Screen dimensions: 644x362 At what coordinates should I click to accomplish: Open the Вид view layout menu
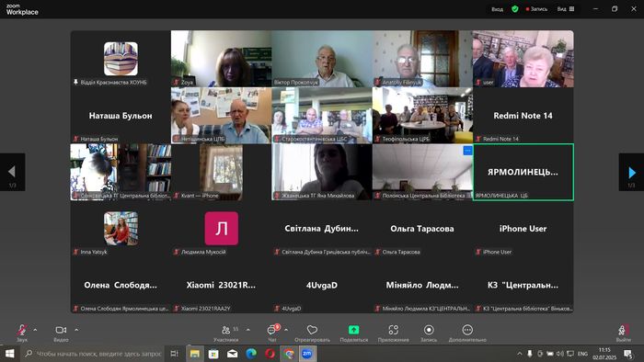566,8
